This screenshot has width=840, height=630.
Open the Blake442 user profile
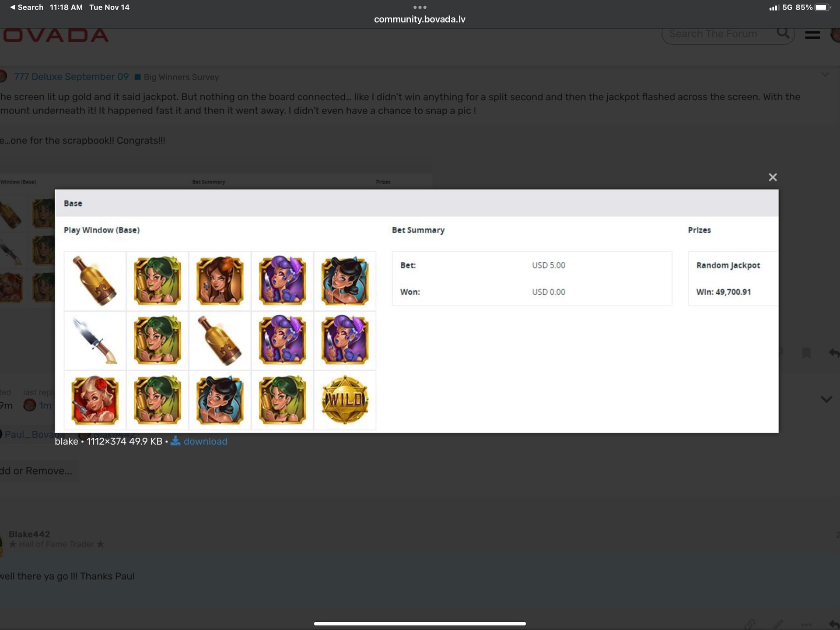(x=29, y=534)
